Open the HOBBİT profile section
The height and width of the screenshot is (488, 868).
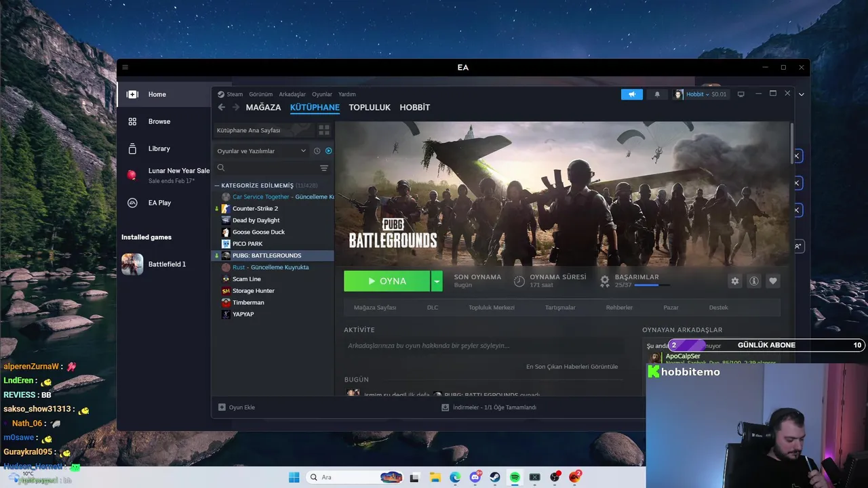[415, 107]
